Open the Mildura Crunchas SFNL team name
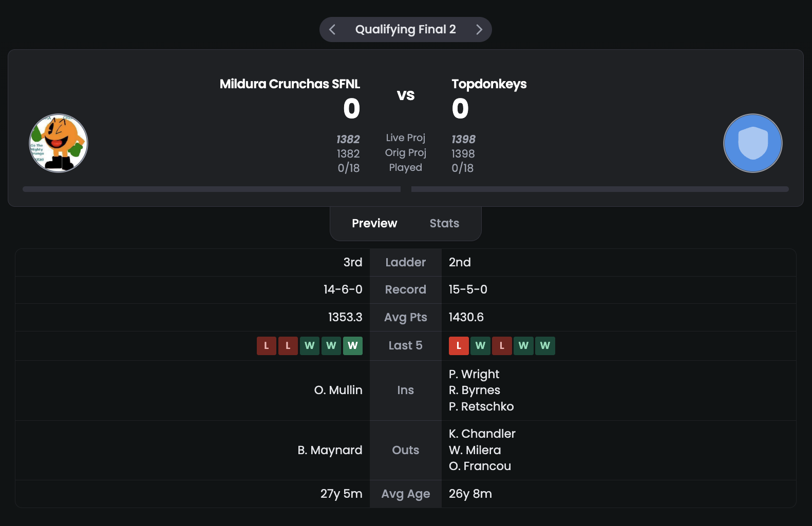The image size is (812, 526). click(x=290, y=84)
